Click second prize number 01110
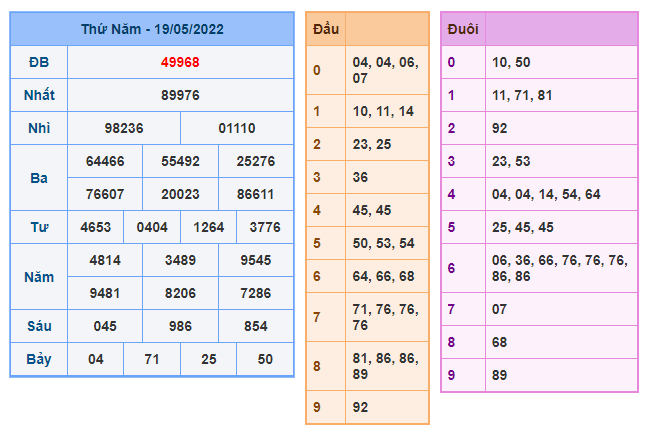Screen dimensions: 654x432 pyautogui.click(x=237, y=128)
